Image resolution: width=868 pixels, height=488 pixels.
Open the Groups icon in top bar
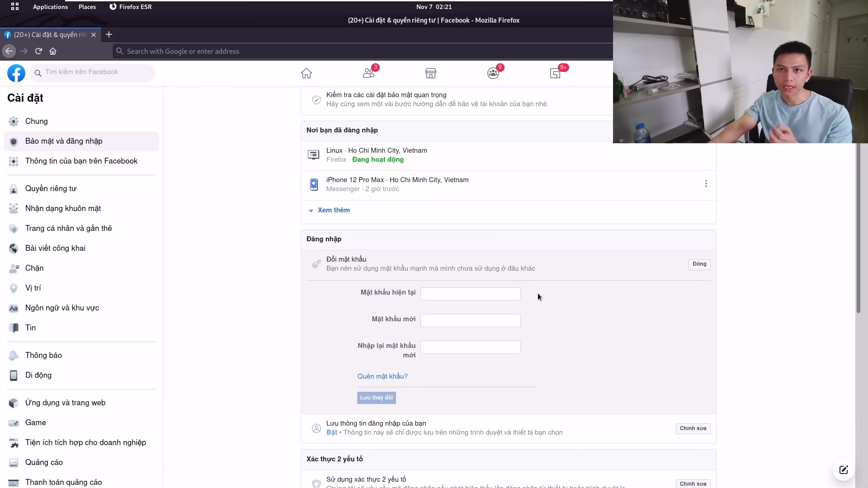pyautogui.click(x=493, y=73)
